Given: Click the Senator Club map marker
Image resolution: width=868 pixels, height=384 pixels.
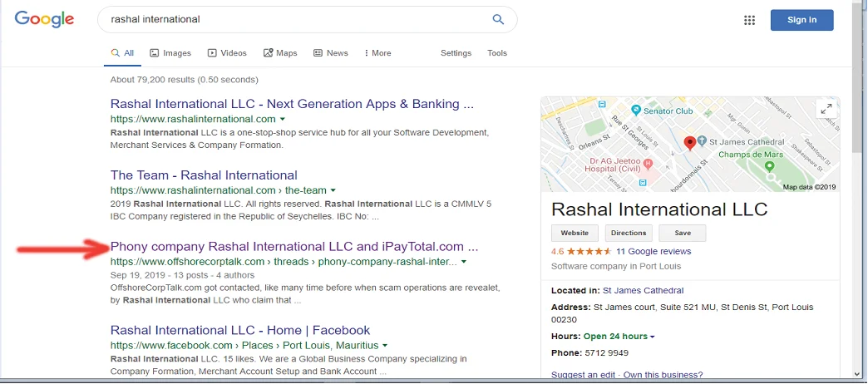Looking at the screenshot, I should click(x=635, y=111).
